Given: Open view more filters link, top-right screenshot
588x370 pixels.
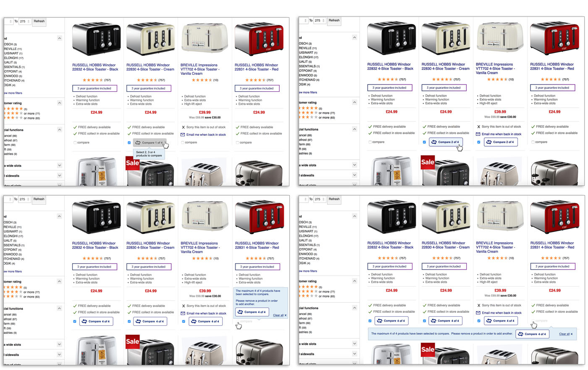Looking at the screenshot, I should point(308,92).
